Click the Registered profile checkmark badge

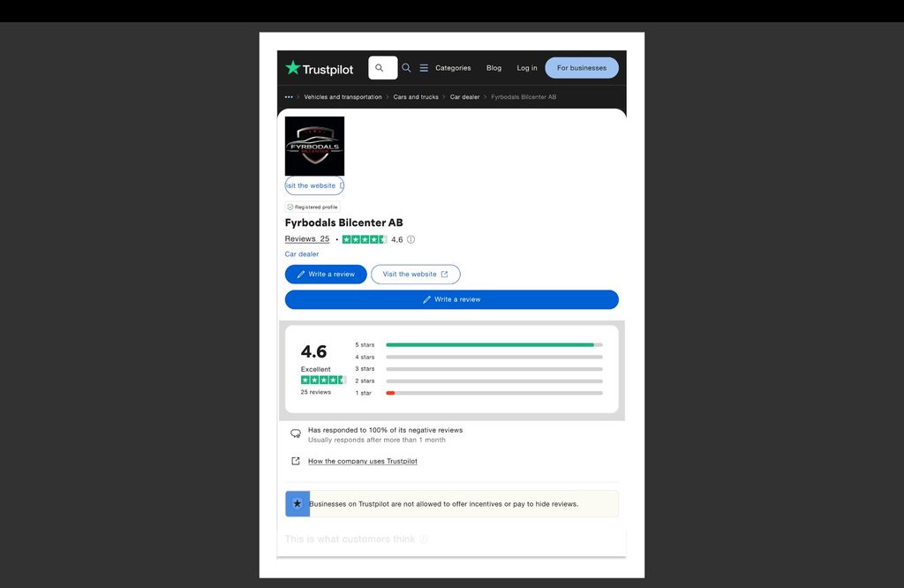click(290, 207)
